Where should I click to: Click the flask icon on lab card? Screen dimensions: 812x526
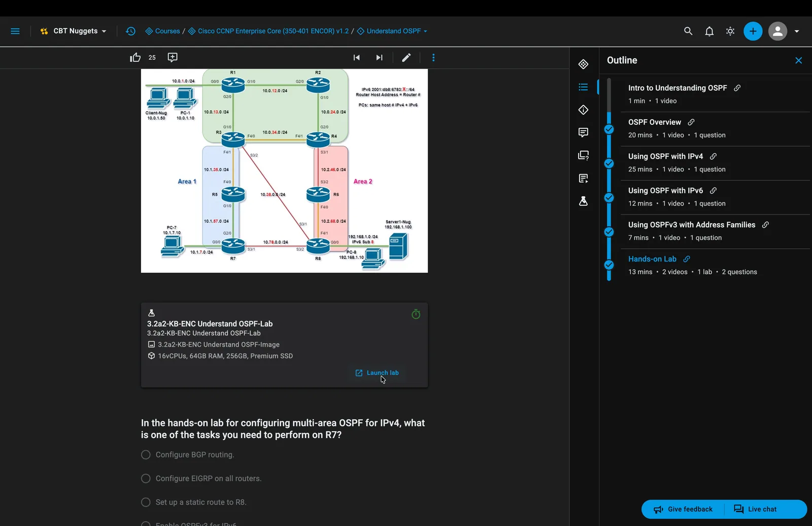point(151,313)
